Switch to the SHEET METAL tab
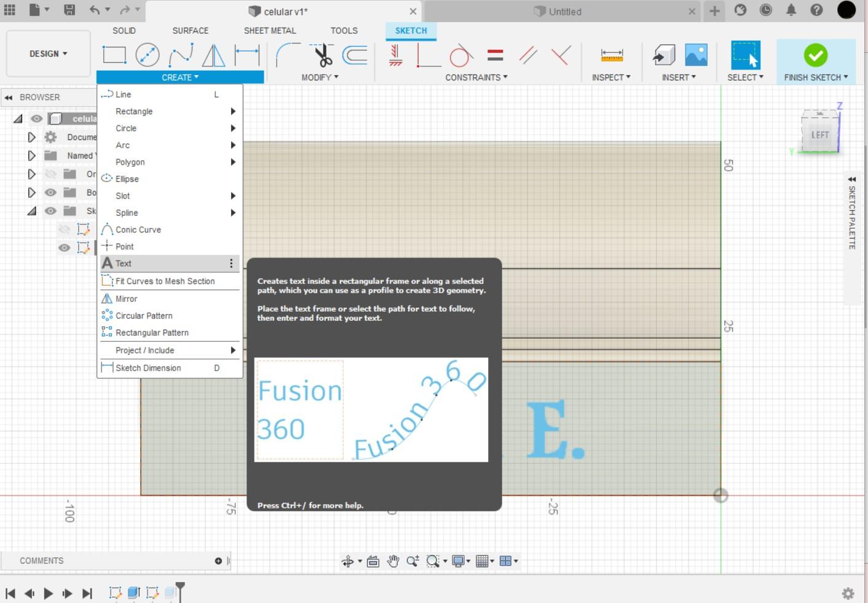868x603 pixels. click(x=270, y=30)
